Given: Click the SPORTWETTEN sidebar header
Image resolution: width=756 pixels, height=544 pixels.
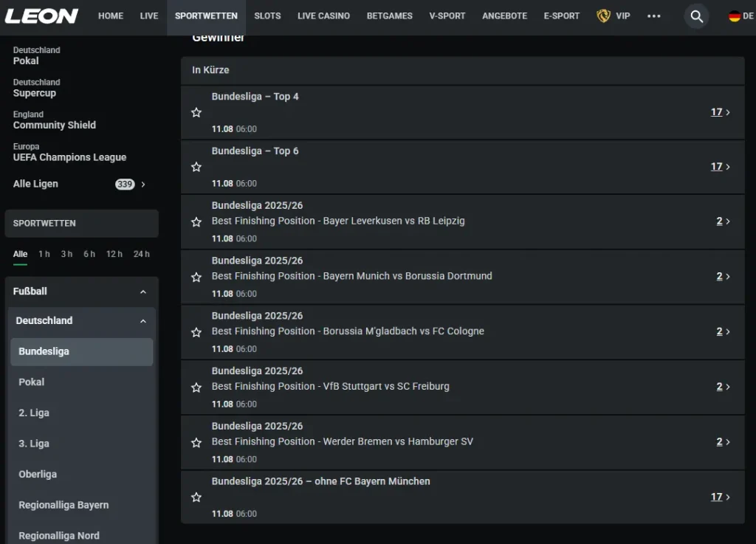Looking at the screenshot, I should click(81, 224).
